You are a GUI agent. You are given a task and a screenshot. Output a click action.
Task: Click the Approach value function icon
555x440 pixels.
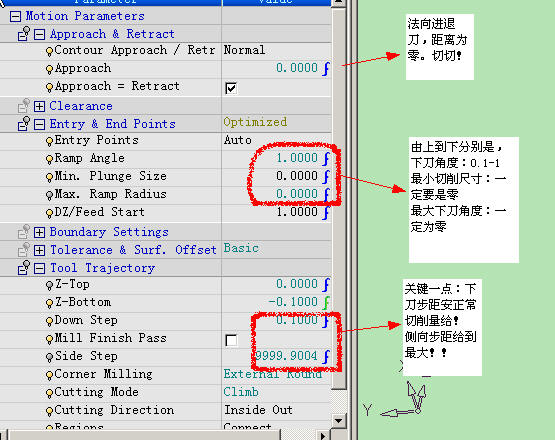[x=326, y=68]
